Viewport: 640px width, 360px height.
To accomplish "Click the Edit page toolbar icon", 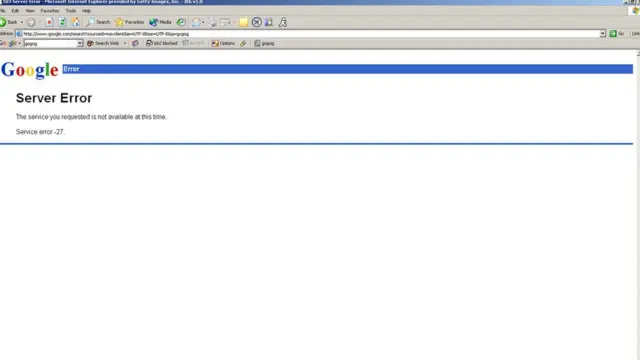I will pyautogui.click(x=225, y=22).
